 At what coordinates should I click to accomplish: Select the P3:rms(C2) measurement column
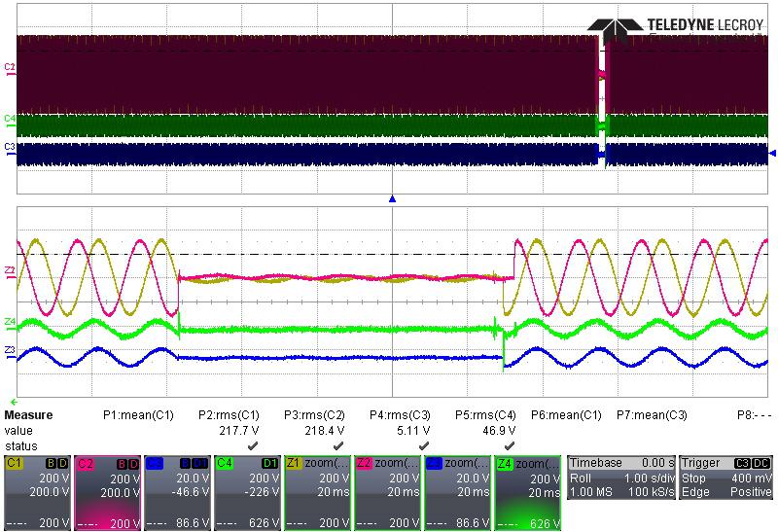[x=315, y=414]
